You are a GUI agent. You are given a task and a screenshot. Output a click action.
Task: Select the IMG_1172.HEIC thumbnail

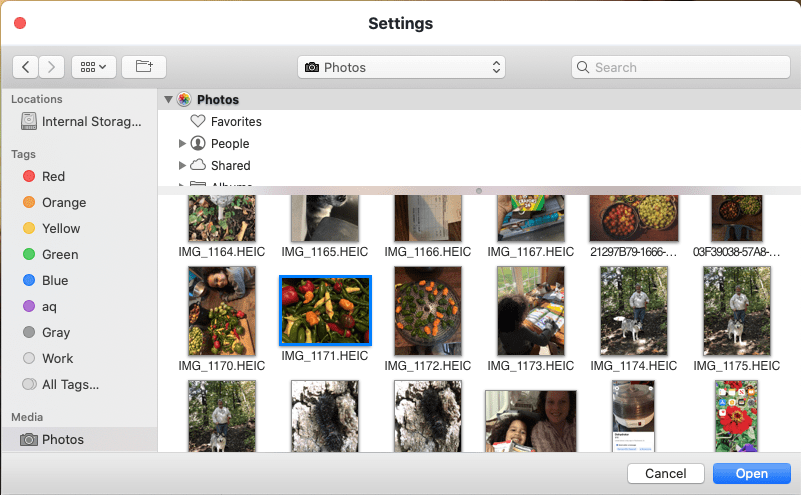coord(427,310)
